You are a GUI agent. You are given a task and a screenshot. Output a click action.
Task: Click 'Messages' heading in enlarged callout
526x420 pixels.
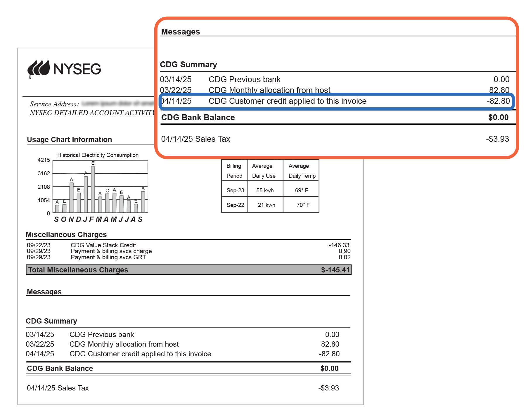[181, 32]
